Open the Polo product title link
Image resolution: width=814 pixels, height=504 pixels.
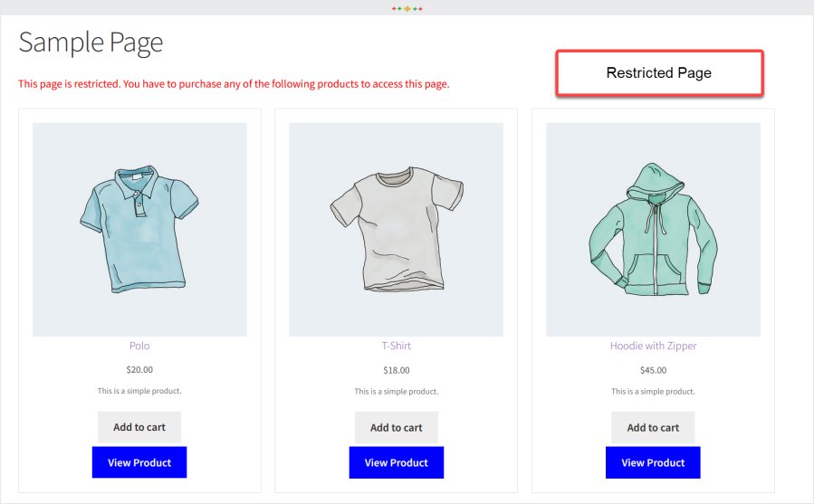pos(139,346)
